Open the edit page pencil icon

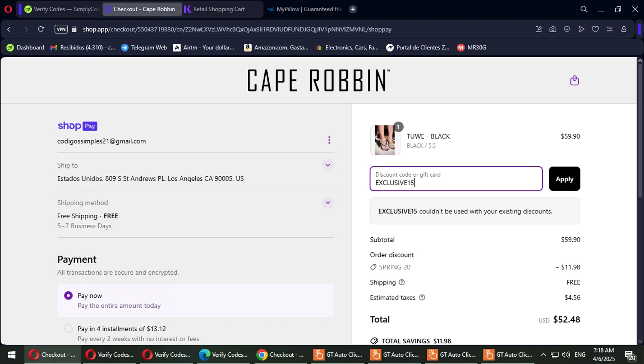(x=538, y=29)
